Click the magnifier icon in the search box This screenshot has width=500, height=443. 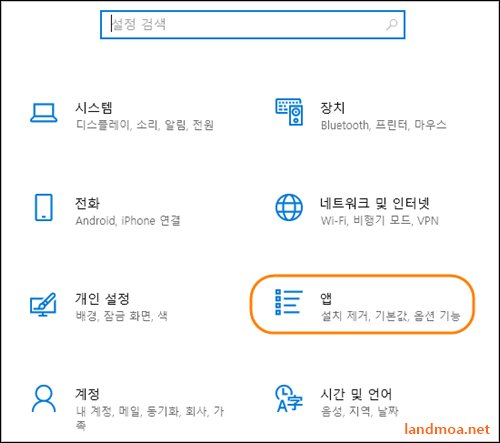point(392,25)
